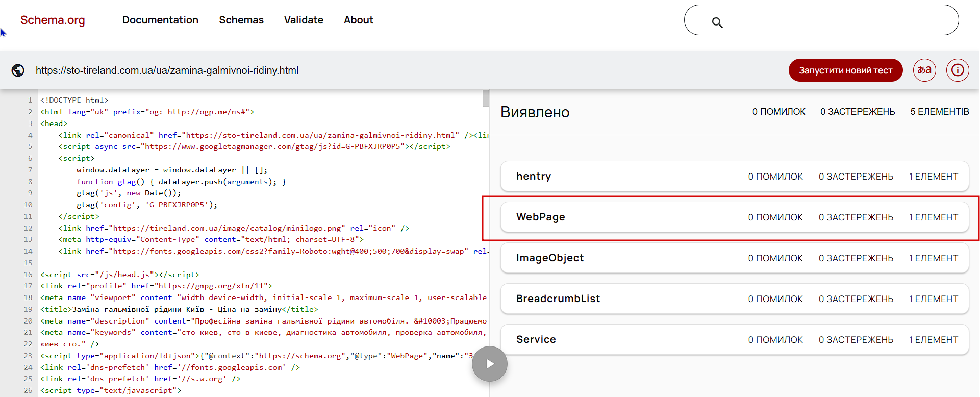Expand the WebPage result row

point(734,217)
